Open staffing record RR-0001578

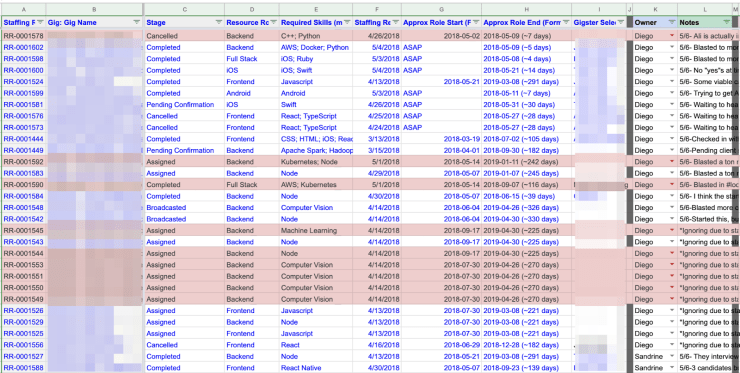click(24, 36)
